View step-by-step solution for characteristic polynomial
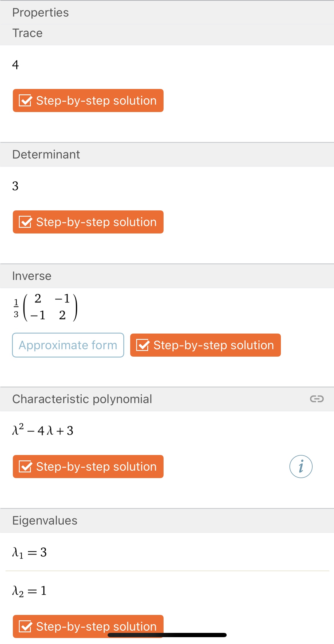334x644 pixels. point(96,467)
